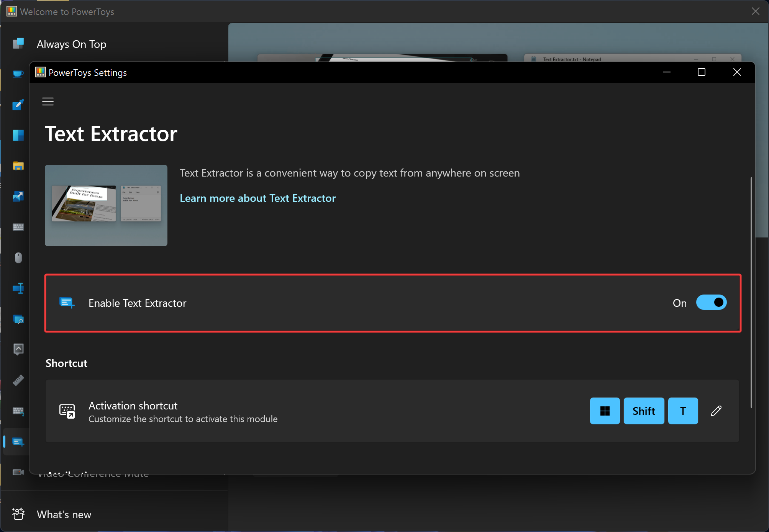Click the Windows key shortcut button
Image resolution: width=769 pixels, height=532 pixels.
pyautogui.click(x=605, y=411)
